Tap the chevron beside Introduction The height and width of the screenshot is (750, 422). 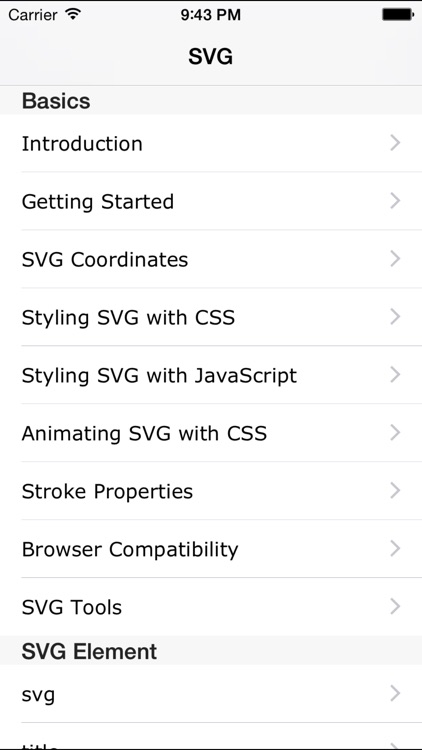point(395,143)
